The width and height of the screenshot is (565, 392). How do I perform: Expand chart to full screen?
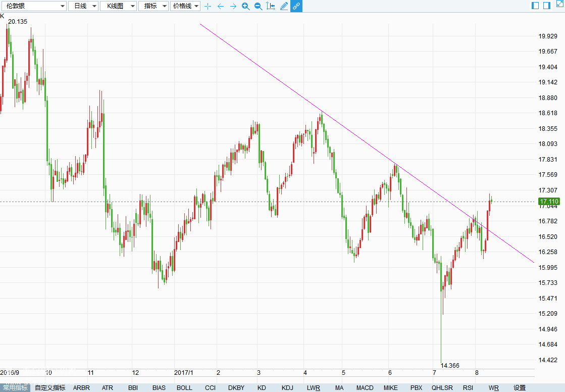coord(560,4)
